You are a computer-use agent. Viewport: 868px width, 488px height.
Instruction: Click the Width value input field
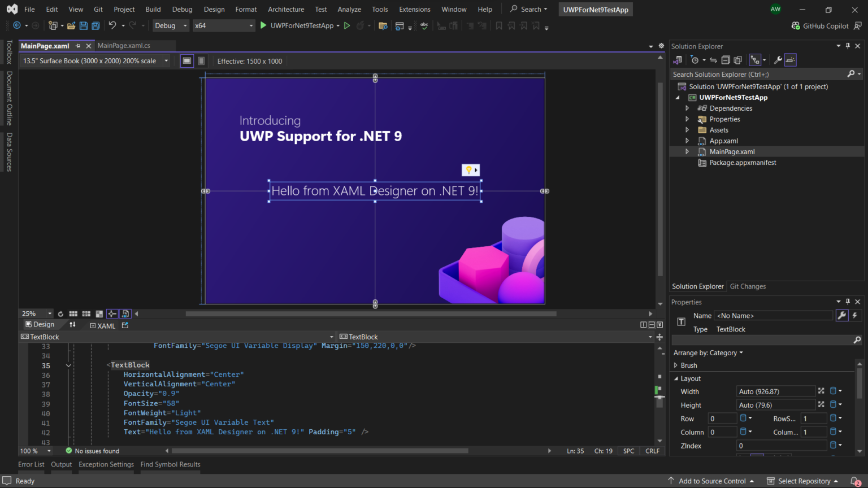[x=776, y=391]
